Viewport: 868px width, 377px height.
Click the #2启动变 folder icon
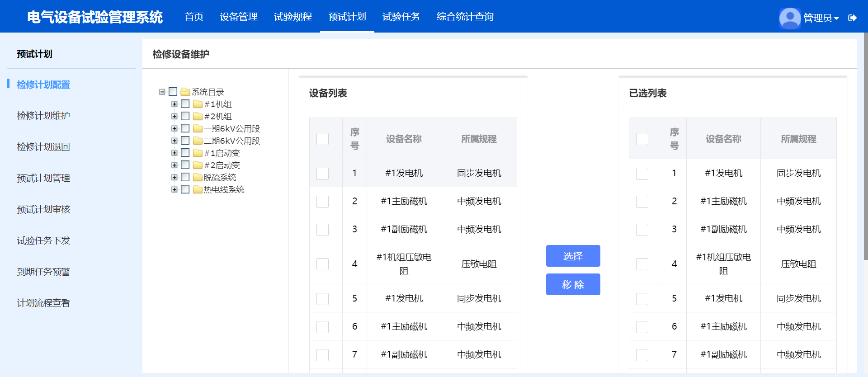(x=198, y=165)
